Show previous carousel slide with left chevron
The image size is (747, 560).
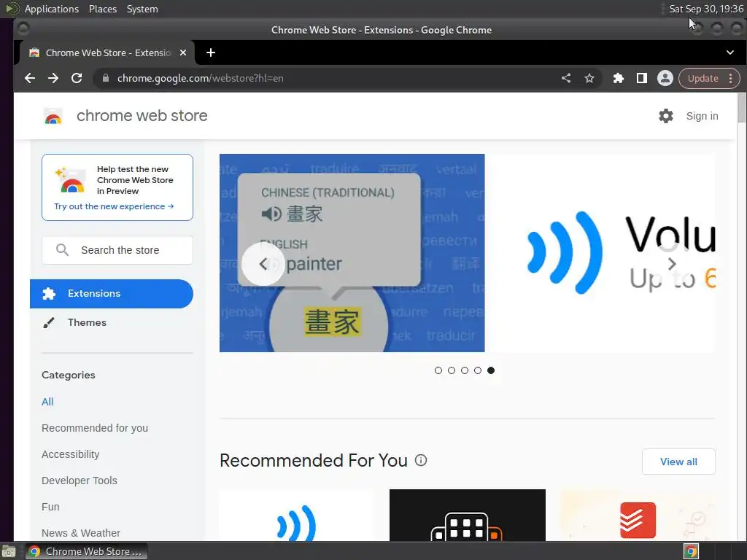263,264
